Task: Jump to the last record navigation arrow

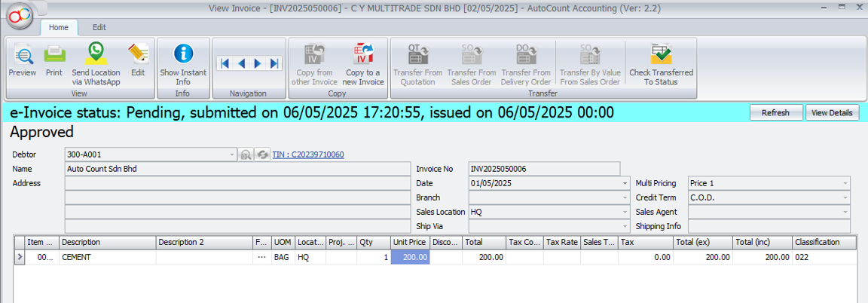Action: [x=274, y=64]
